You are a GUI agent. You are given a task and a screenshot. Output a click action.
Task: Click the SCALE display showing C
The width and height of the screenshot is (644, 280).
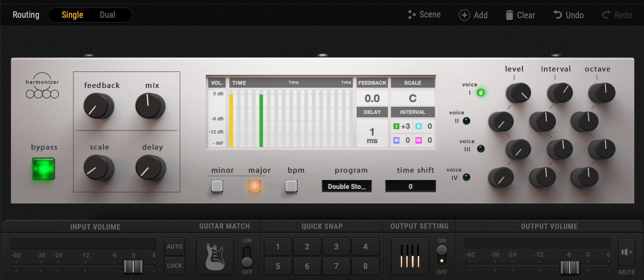413,98
